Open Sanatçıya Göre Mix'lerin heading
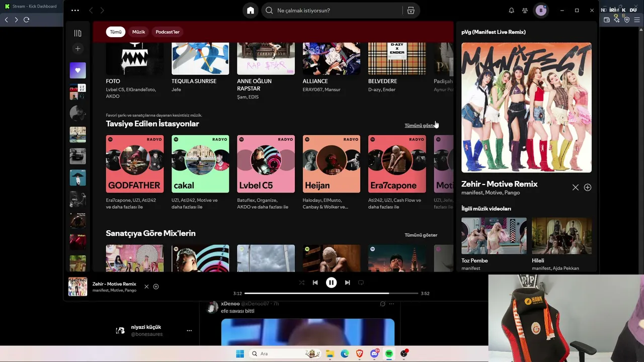Viewport: 644px width, 362px height. pyautogui.click(x=151, y=233)
